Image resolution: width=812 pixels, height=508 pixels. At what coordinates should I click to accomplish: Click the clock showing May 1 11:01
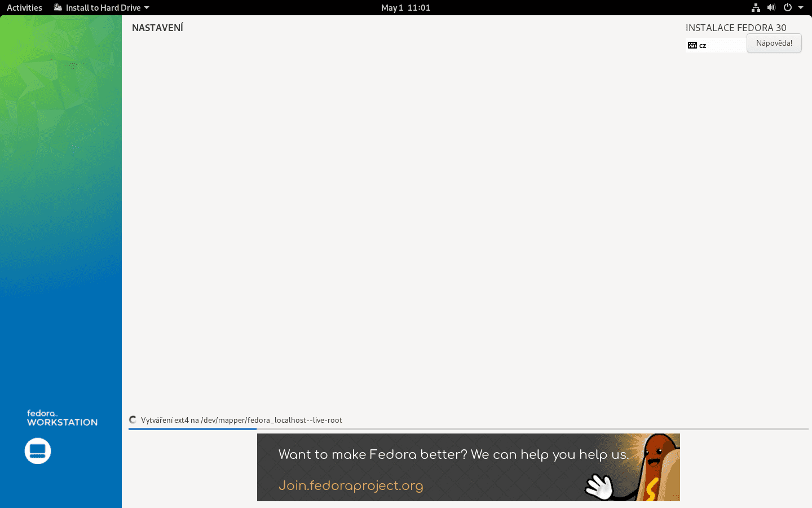[x=405, y=7]
